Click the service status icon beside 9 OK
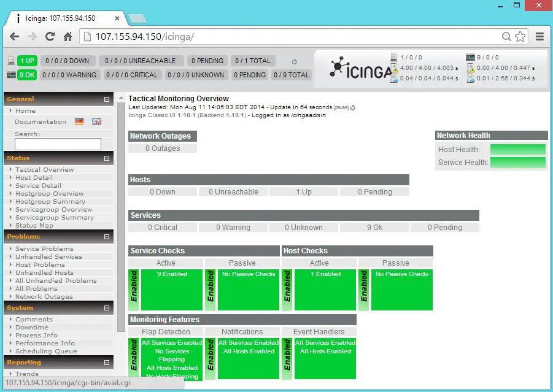553x392 pixels. [x=11, y=75]
